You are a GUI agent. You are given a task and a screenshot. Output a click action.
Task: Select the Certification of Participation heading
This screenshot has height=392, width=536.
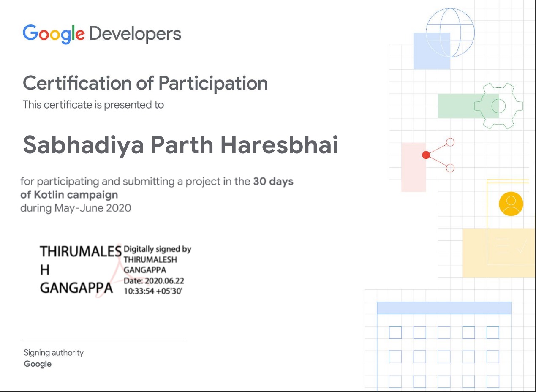pos(146,83)
